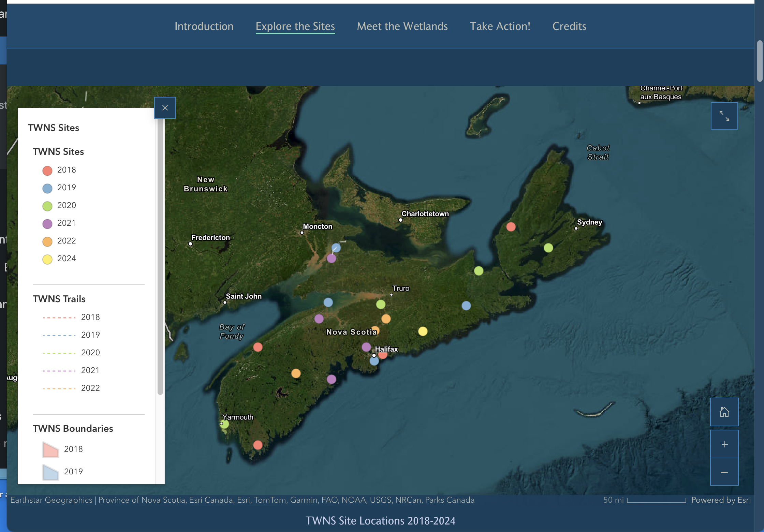Click the 2020 green color swatch in legend
The image size is (764, 532).
47,206
